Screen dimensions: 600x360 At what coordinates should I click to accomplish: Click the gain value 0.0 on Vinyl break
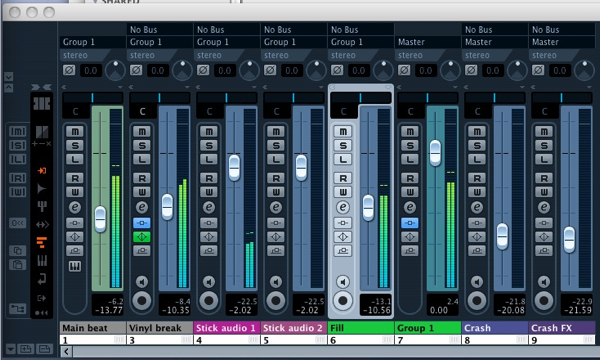[158, 70]
